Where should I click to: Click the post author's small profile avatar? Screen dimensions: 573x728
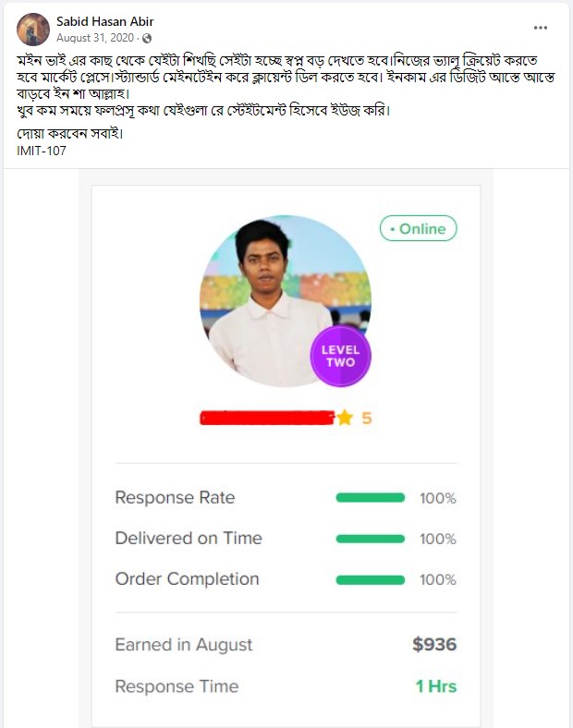click(33, 30)
